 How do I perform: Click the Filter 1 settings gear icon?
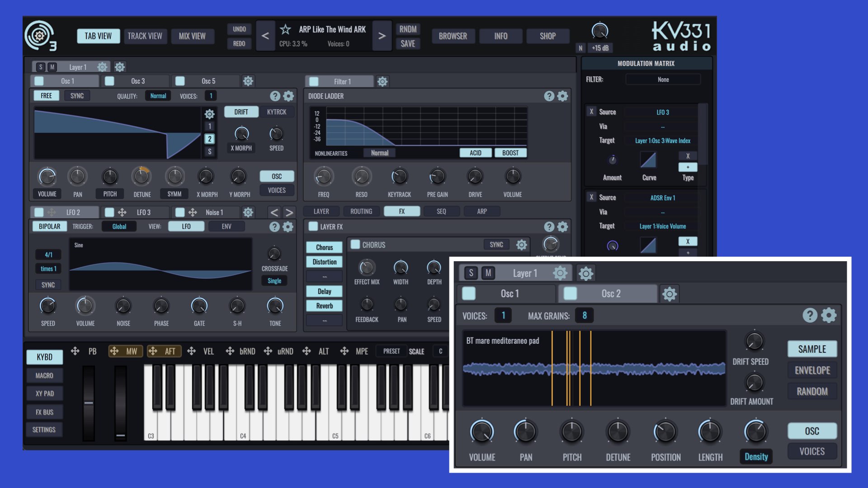pos(382,81)
